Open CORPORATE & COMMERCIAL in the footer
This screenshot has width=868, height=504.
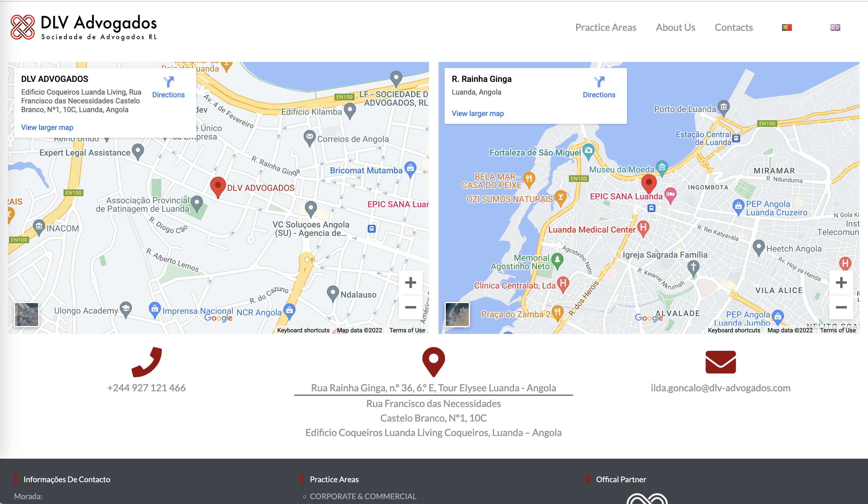pos(363,496)
